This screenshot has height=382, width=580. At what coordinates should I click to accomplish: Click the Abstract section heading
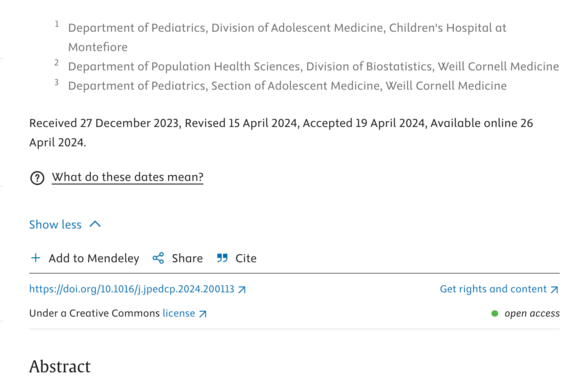(60, 366)
